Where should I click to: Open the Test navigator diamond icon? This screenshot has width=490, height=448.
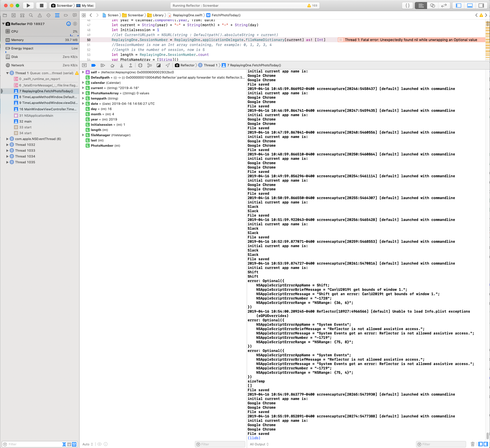(x=48, y=15)
